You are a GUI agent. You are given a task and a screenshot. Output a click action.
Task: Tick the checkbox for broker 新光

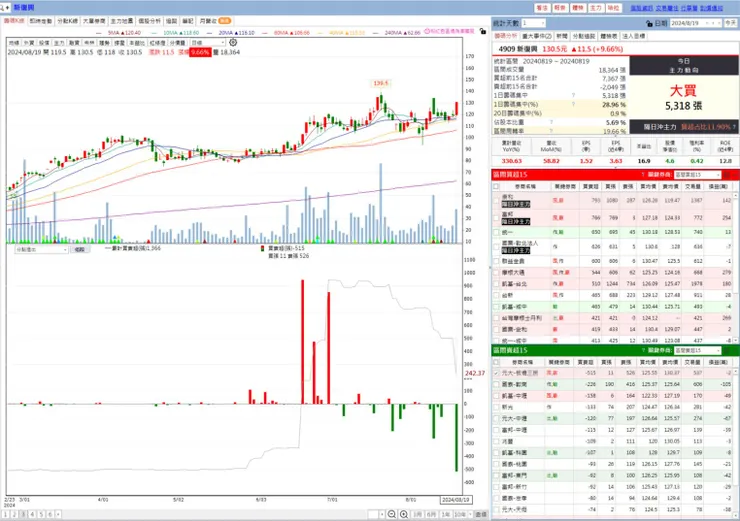[496, 407]
